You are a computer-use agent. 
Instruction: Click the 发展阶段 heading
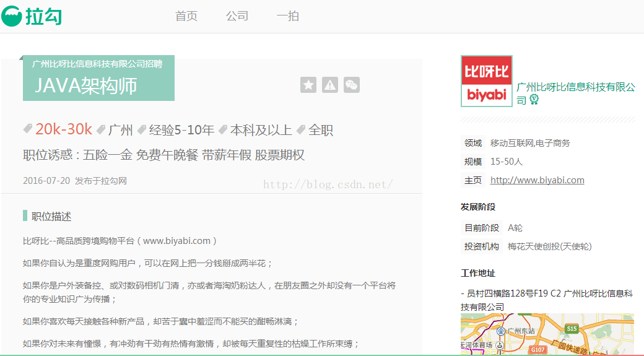click(x=478, y=207)
